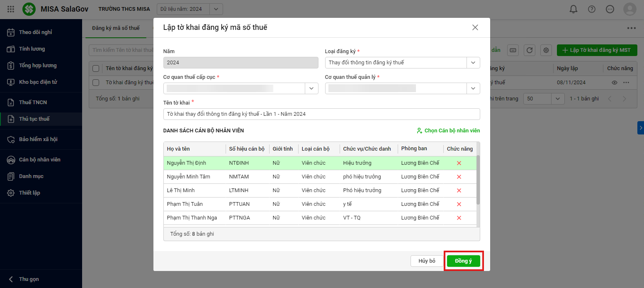
Task: Open table settings gear icon
Action: [x=546, y=50]
